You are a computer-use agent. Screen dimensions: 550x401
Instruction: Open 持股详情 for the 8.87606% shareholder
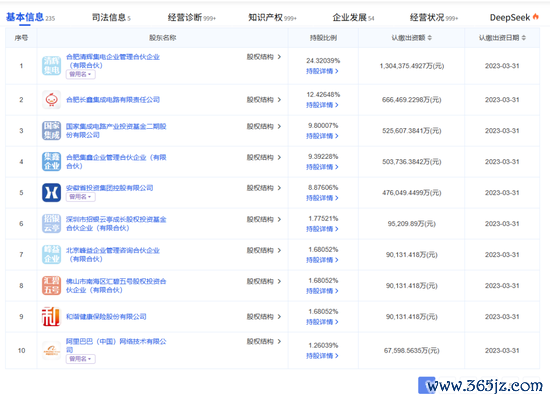coord(322,198)
